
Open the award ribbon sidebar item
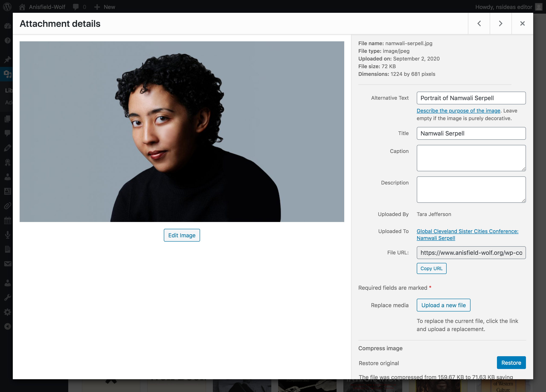click(7, 162)
